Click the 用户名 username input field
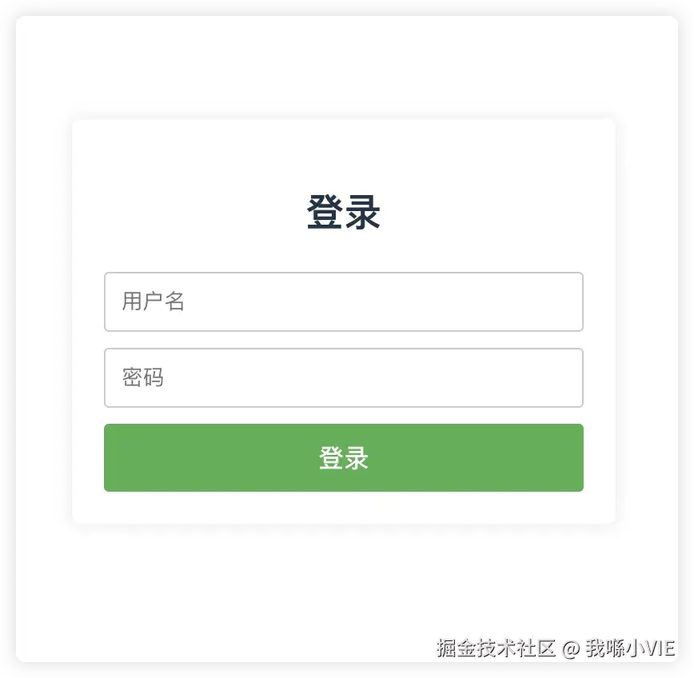The image size is (694, 678). [343, 301]
